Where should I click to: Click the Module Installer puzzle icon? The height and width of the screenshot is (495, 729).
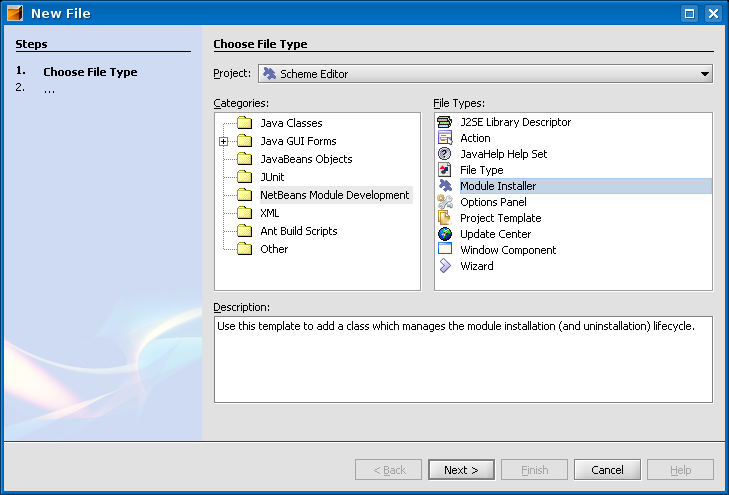tap(444, 186)
